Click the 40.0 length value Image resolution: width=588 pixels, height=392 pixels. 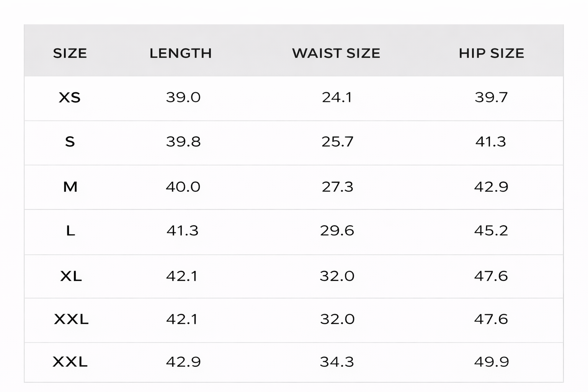[x=183, y=187]
